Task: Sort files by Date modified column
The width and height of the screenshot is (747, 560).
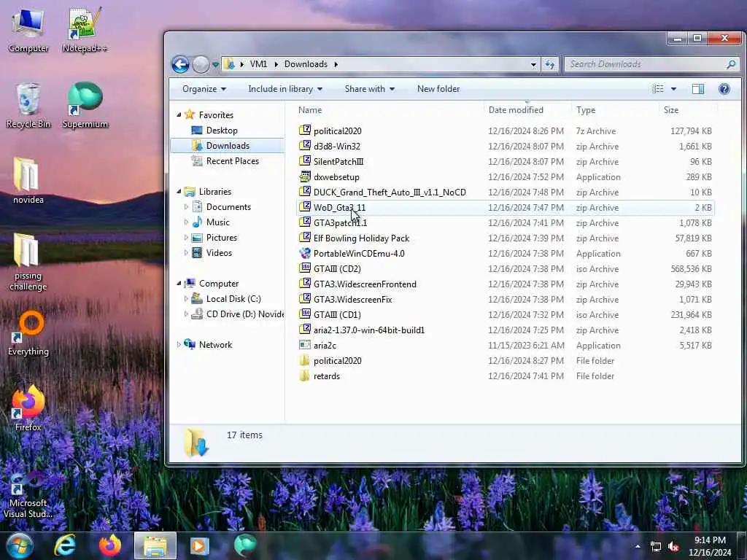Action: coord(516,110)
